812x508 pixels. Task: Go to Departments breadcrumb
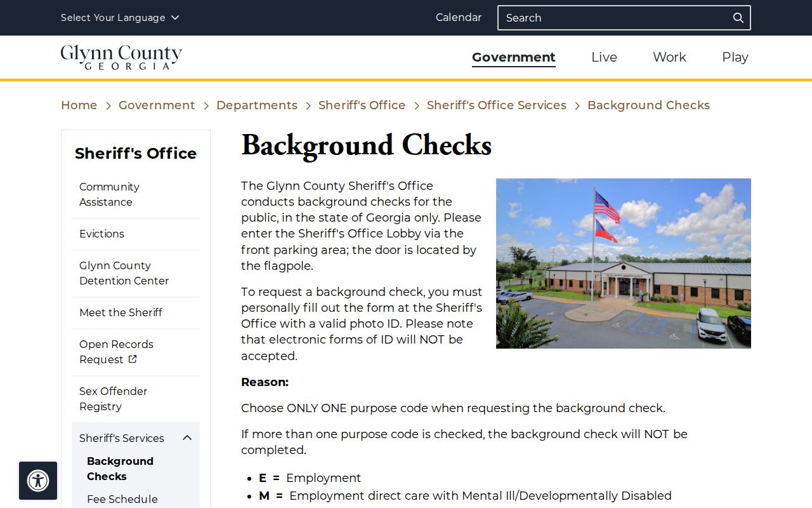click(257, 105)
